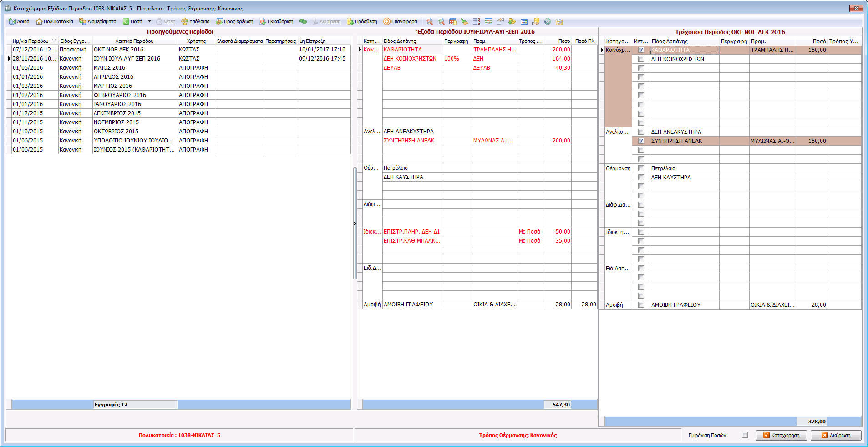Click the hand stamping document icon
868x447 pixels.
point(500,21)
